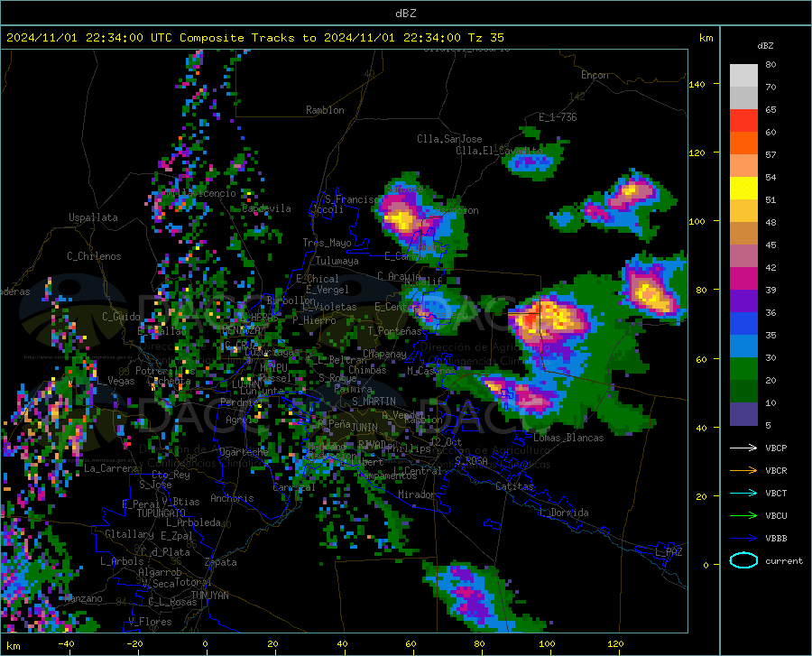This screenshot has width=812, height=656.
Task: Click the 'S_MARTIN' place label
Action: click(374, 402)
